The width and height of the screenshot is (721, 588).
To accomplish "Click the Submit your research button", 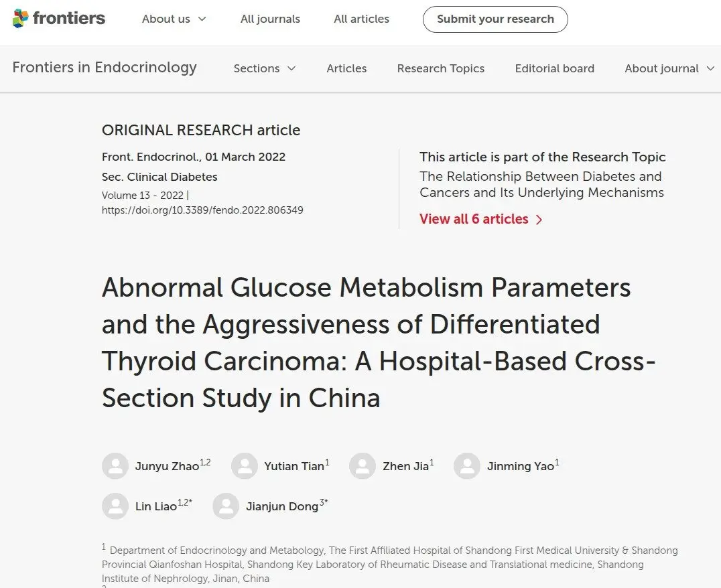I will tap(495, 19).
